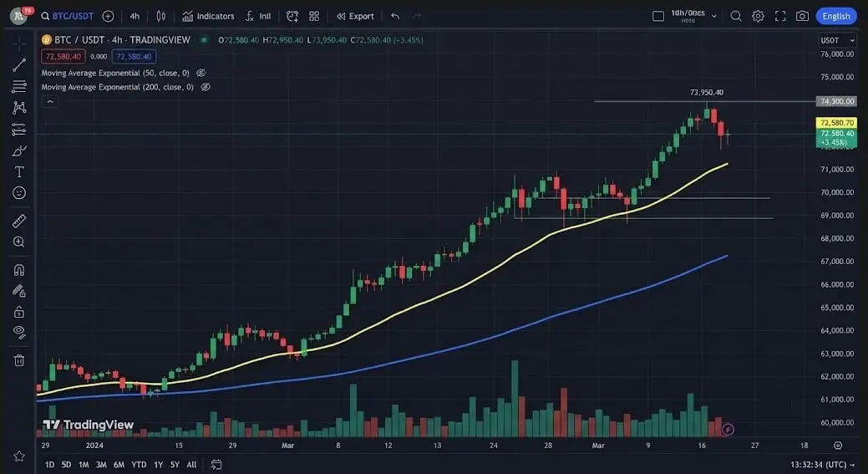Image resolution: width=868 pixels, height=474 pixels.
Task: Click the time axis settings icon
Action: pos(838,446)
